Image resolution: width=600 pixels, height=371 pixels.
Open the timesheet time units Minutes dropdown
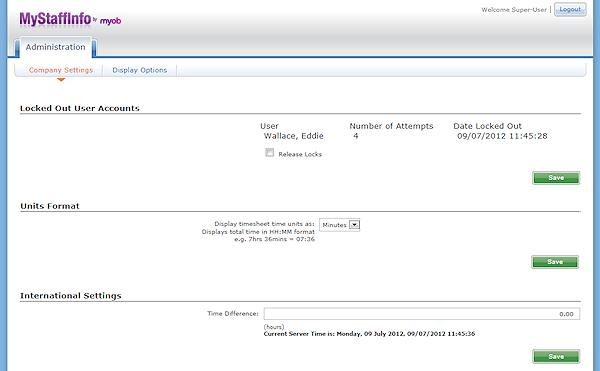click(339, 225)
